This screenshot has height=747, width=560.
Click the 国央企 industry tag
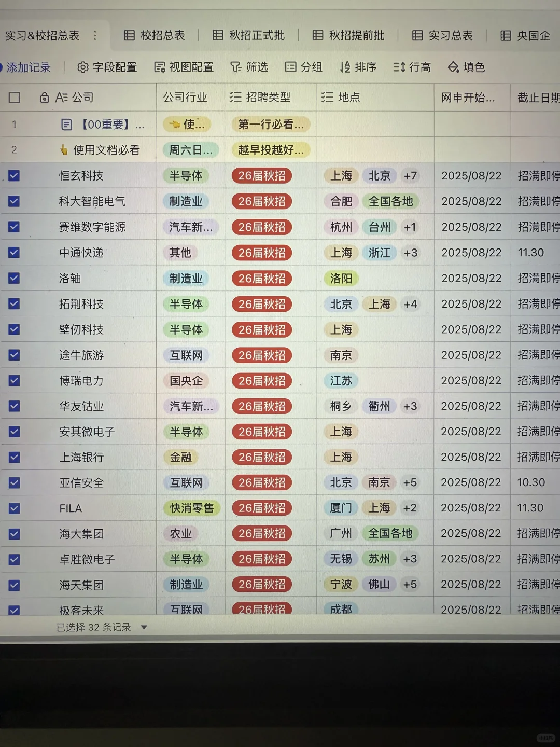click(186, 381)
